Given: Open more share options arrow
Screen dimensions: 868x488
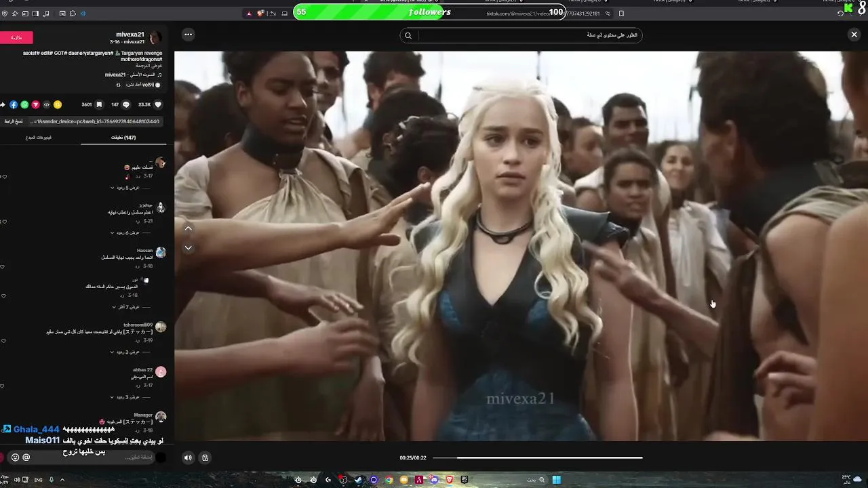Looking at the screenshot, I should [x=3, y=104].
